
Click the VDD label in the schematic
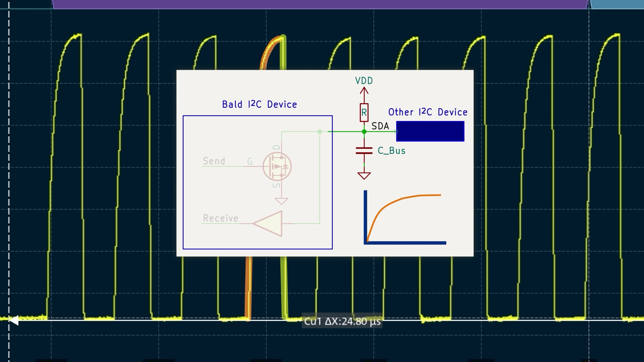[364, 81]
